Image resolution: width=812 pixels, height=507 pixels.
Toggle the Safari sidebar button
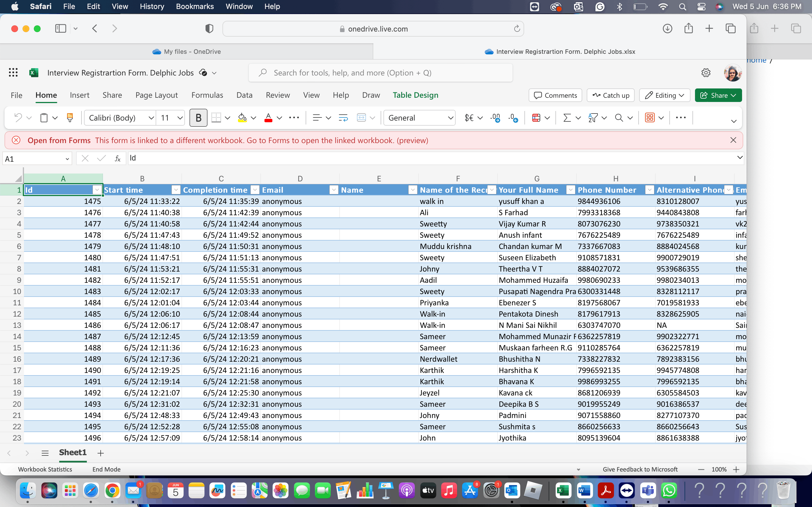click(x=60, y=28)
